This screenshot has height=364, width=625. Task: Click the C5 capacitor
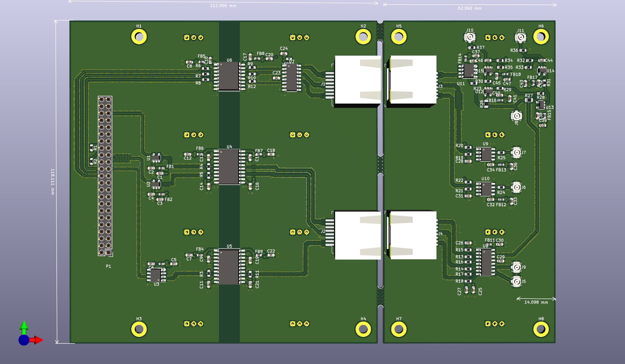tap(174, 264)
